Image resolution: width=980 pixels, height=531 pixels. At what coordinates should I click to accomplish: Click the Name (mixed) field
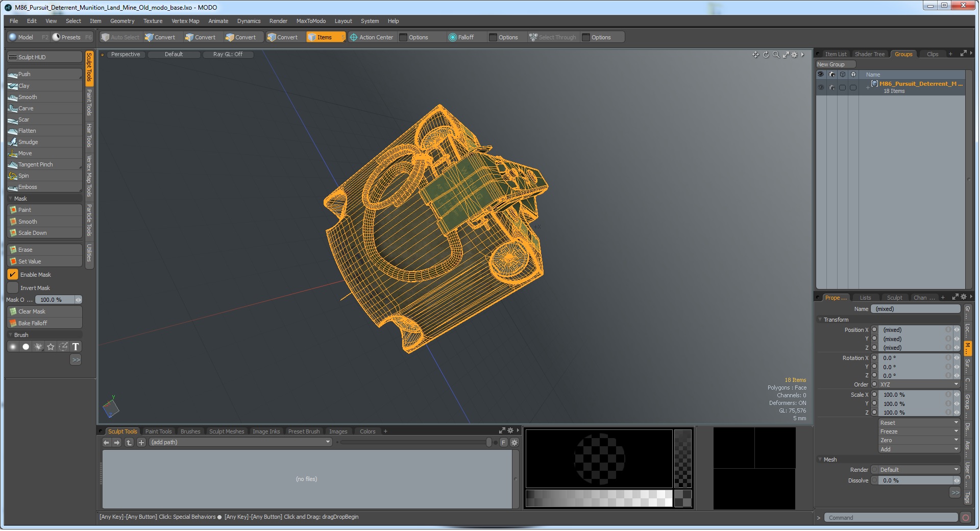[x=915, y=309]
